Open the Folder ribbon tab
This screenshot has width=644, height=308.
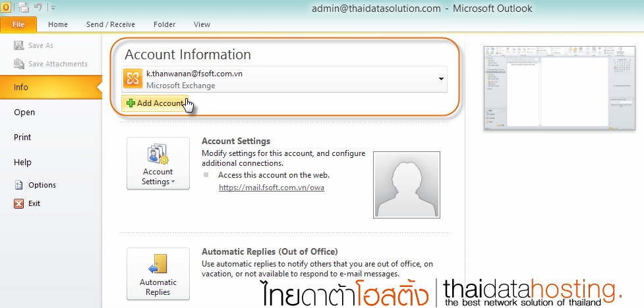pyautogui.click(x=164, y=24)
